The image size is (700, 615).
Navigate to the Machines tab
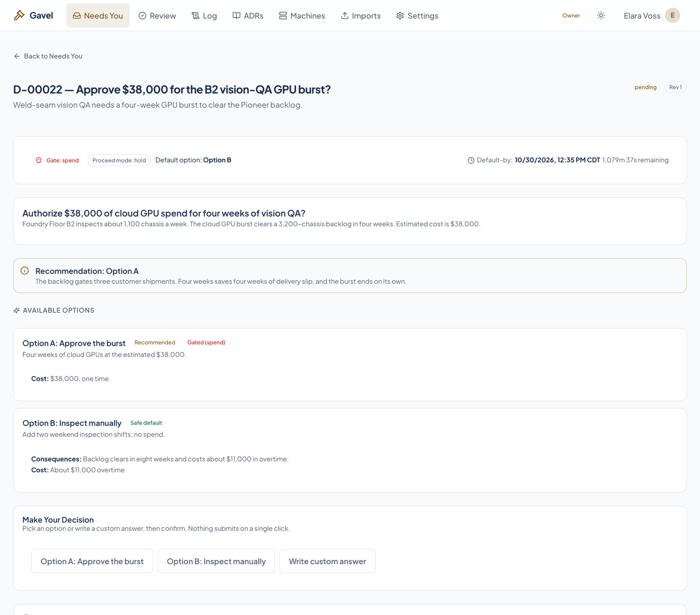pyautogui.click(x=302, y=16)
